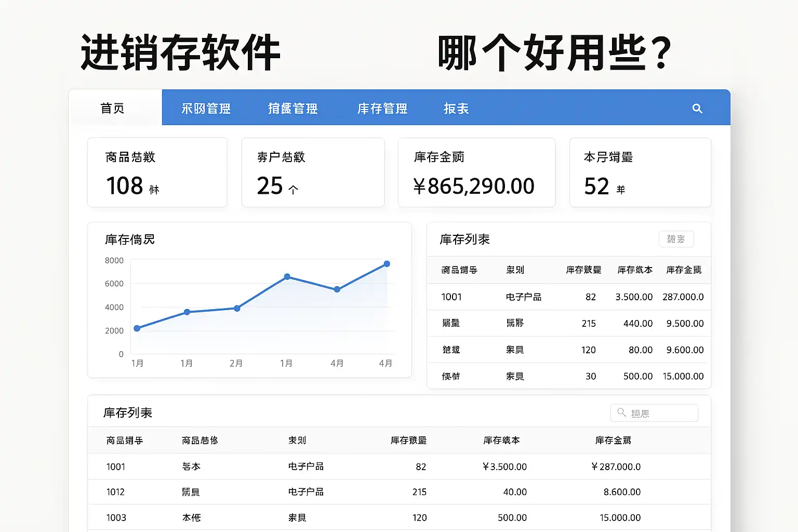798x532 pixels.
Task: Click the highest data point on the line chart
Action: tap(387, 264)
